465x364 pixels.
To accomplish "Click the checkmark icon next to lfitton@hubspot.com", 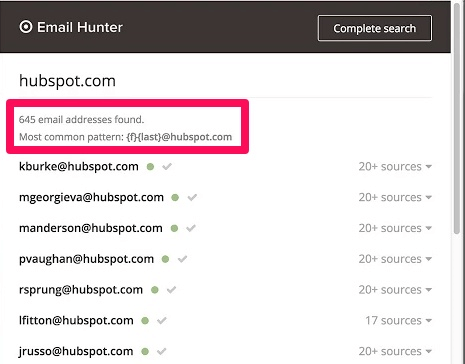I will [x=162, y=320].
